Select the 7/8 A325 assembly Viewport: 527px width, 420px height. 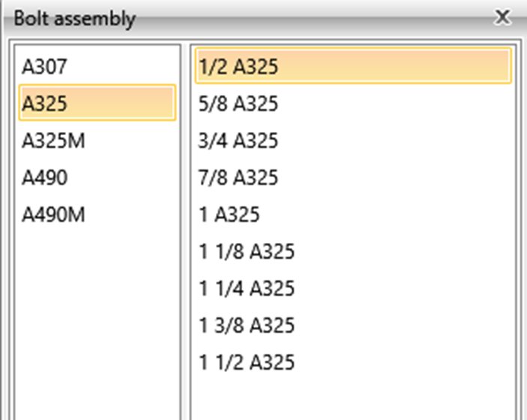coord(238,178)
